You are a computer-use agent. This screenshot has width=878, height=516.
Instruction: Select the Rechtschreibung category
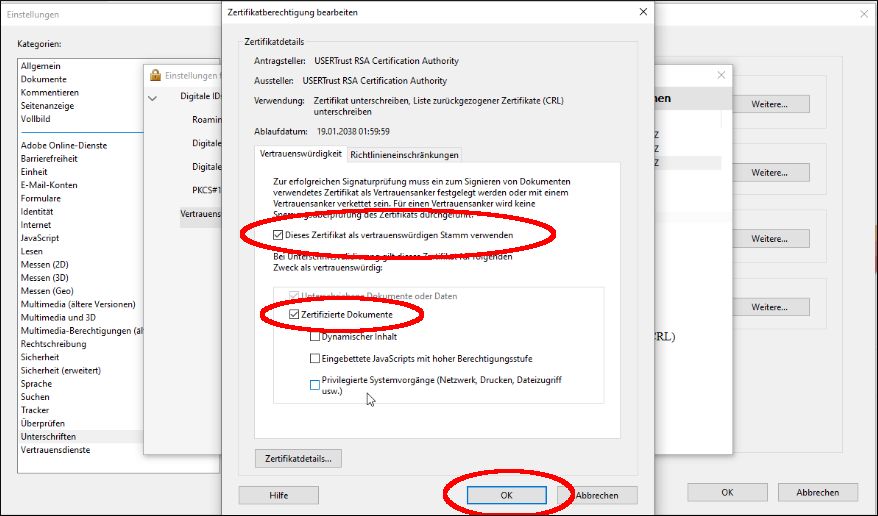pos(54,344)
